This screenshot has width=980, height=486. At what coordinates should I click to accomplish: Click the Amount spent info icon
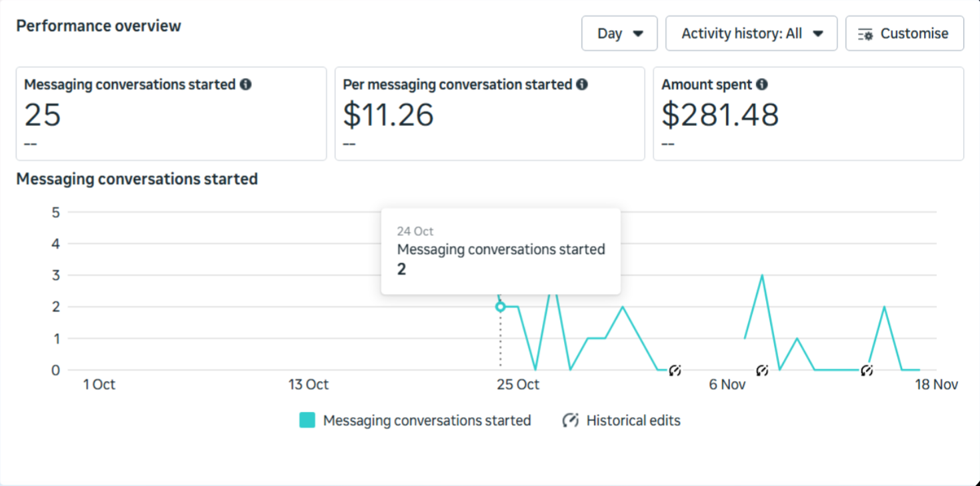762,85
